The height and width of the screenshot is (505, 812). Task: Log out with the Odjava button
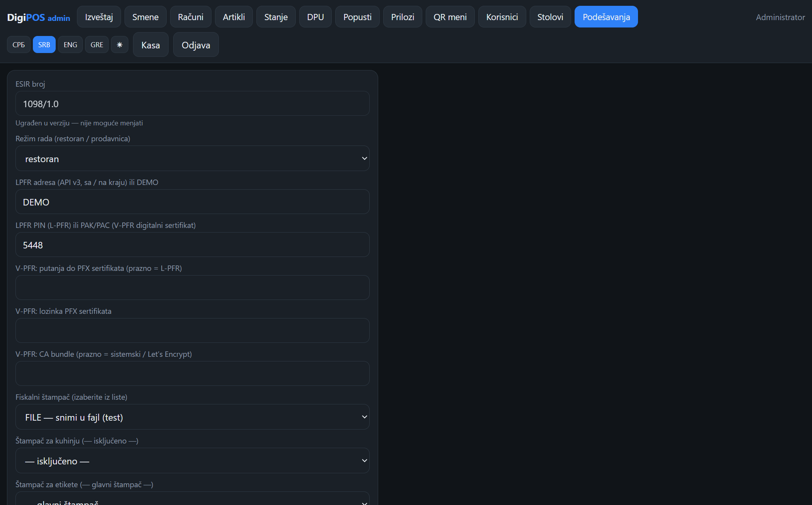pos(196,45)
